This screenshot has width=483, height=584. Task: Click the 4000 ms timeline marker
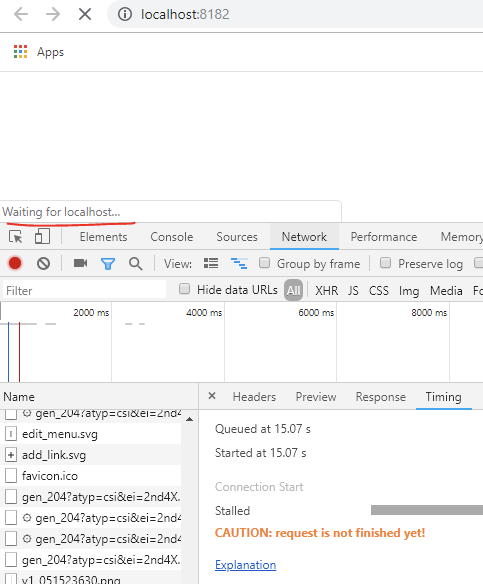click(204, 312)
